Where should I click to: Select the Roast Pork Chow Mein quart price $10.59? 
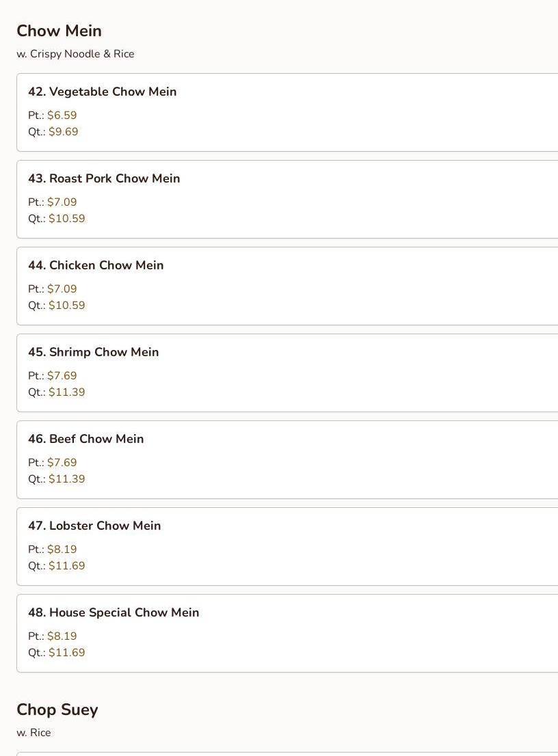pos(66,219)
